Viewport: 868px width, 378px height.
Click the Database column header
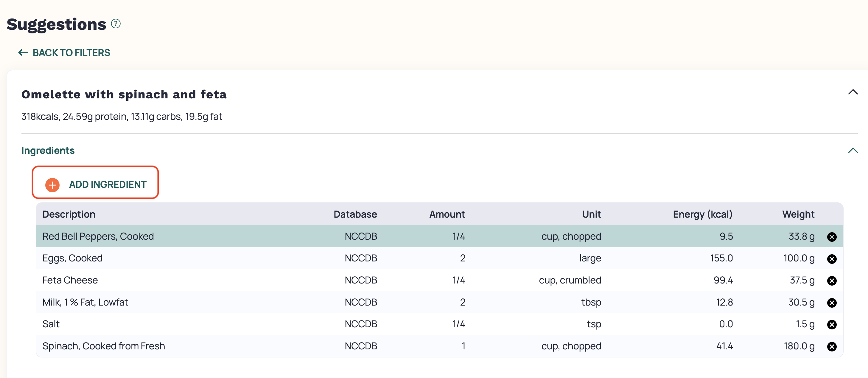pyautogui.click(x=355, y=214)
